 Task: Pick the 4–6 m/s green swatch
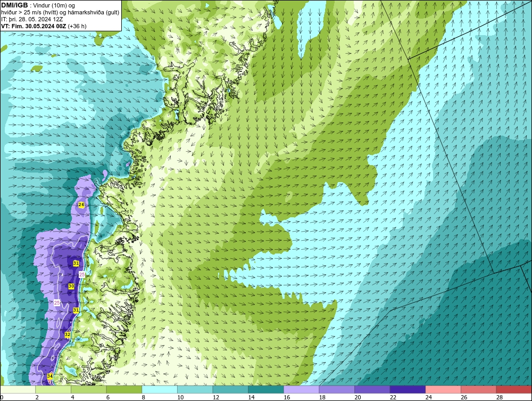88,389
